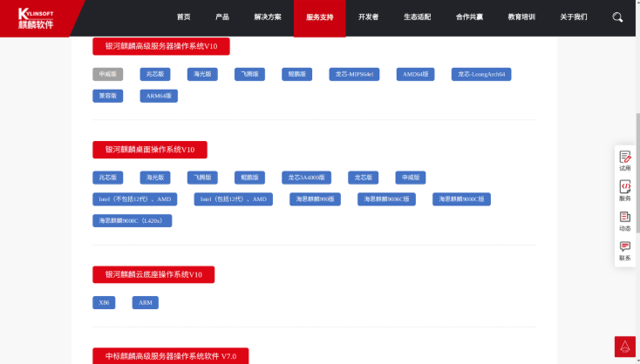
Task: Click the 联系 contact chat icon
Action: click(624, 251)
